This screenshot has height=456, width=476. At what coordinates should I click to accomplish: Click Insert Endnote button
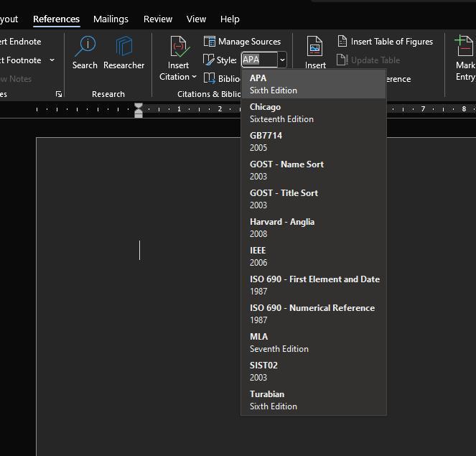point(20,41)
